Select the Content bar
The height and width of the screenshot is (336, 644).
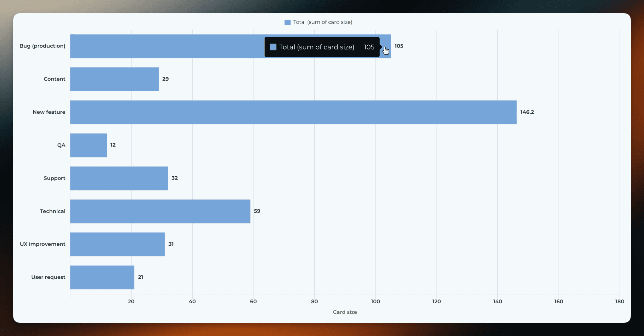tap(114, 79)
